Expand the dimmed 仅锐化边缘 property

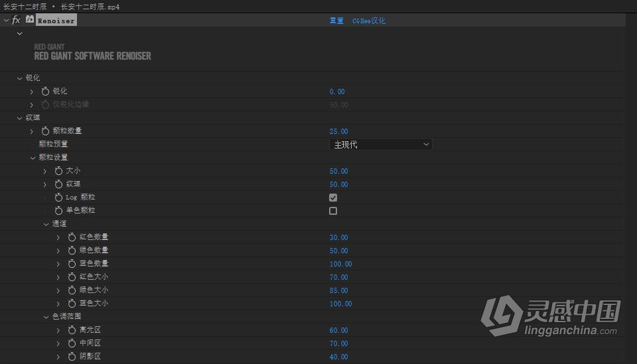click(x=32, y=105)
